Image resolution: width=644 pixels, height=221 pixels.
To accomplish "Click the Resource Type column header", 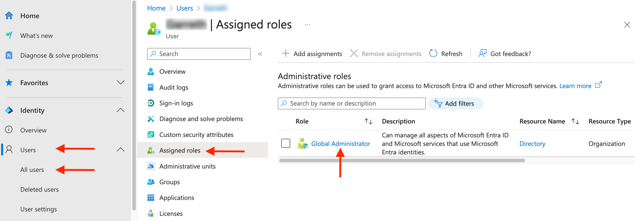I will [609, 121].
